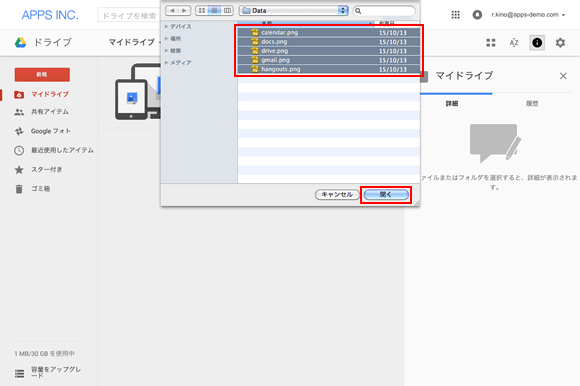Go back in the file dialog
The width and height of the screenshot is (580, 386).
pyautogui.click(x=172, y=11)
